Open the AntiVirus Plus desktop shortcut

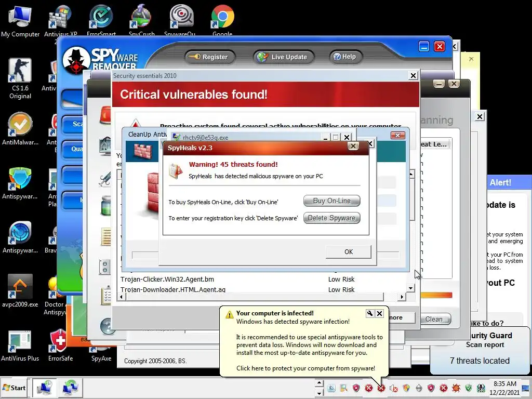[20, 345]
